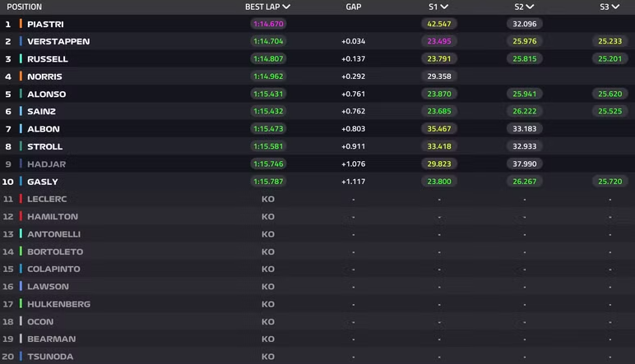Screen dimensions: 635x364
Task: Open the S2 sector dropdown chevron
Action: point(530,7)
